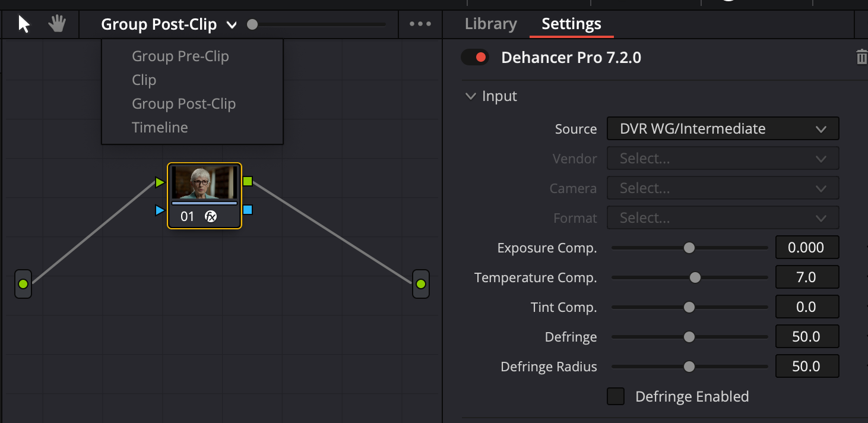Viewport: 868px width, 423px height.
Task: Toggle Dehancer Pro plugin enable switch
Action: pyautogui.click(x=475, y=58)
